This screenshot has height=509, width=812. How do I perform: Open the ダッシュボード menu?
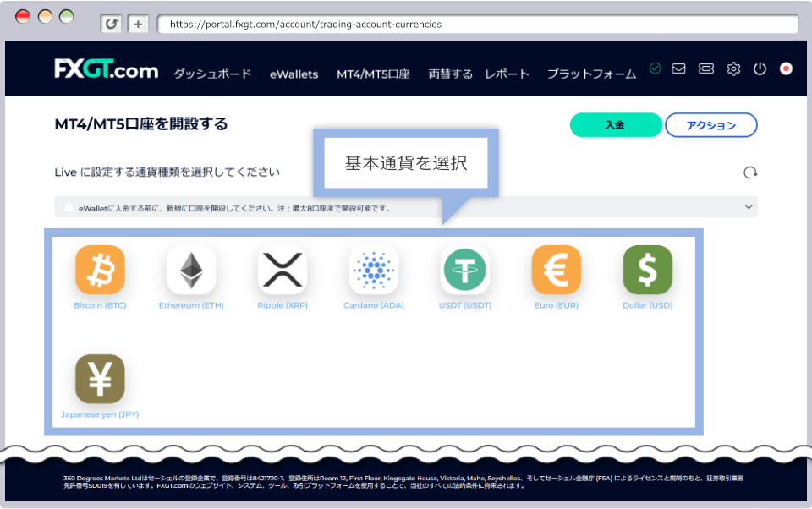click(x=212, y=74)
